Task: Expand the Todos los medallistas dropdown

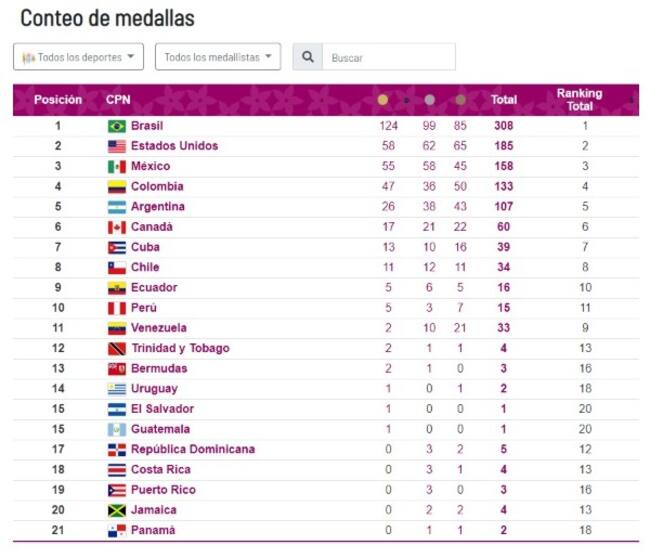Action: [x=218, y=57]
